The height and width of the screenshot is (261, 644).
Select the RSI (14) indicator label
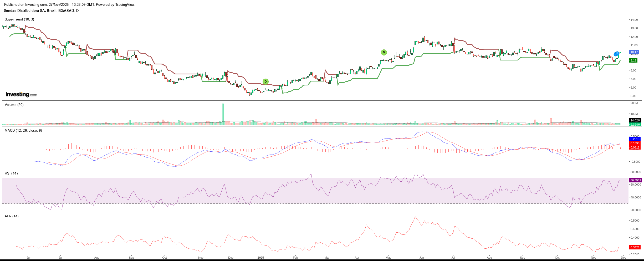click(11, 173)
